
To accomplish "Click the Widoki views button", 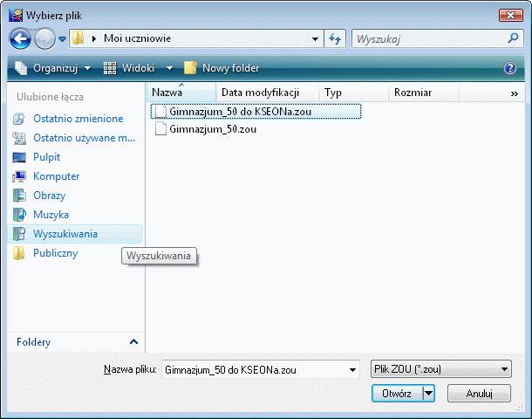I will [x=129, y=68].
